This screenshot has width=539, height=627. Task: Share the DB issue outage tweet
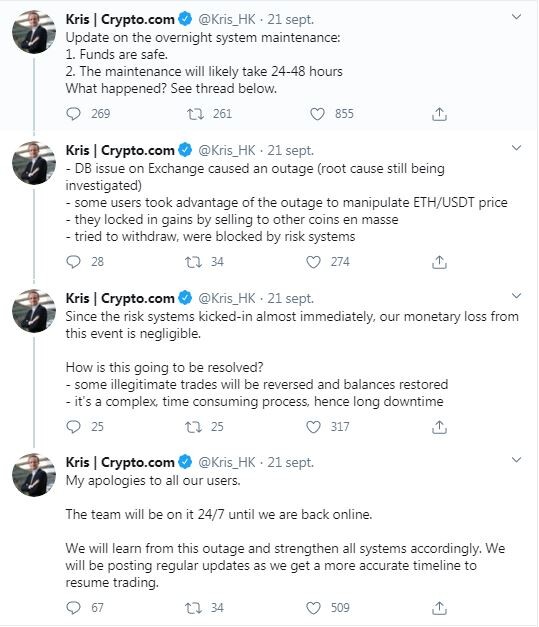coord(439,262)
